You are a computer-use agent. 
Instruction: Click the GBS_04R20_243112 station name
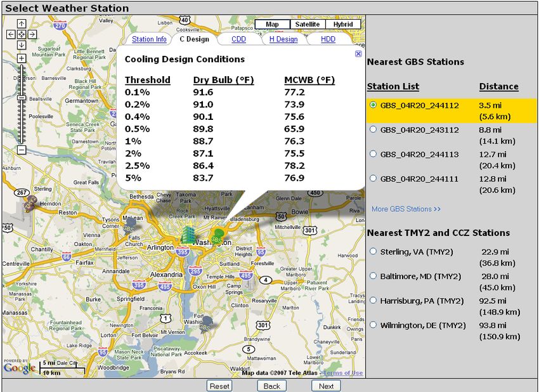[x=419, y=130]
